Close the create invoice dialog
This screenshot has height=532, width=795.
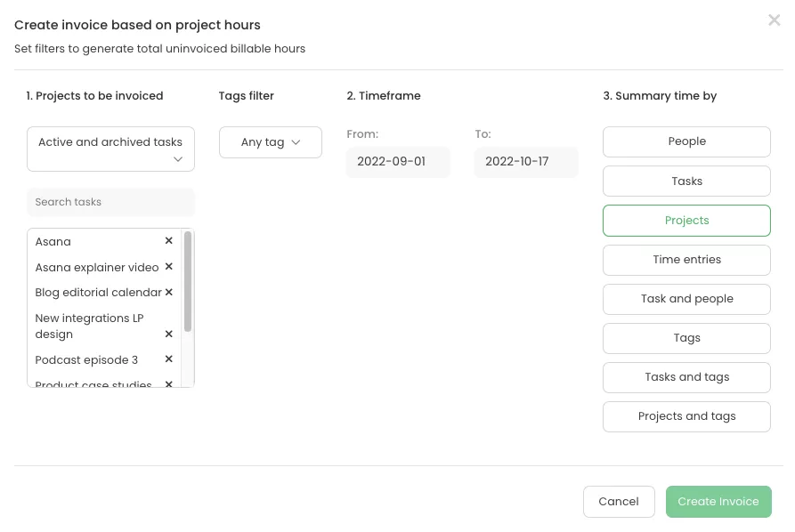click(774, 20)
